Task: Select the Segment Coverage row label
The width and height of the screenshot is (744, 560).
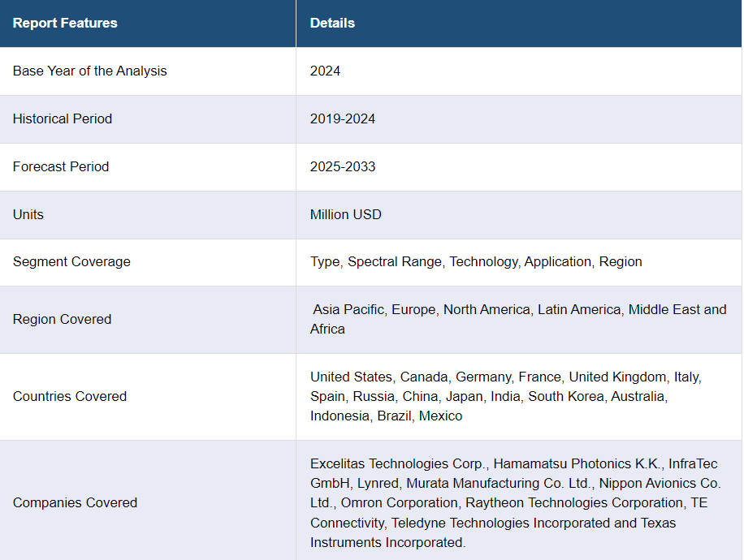Action: coord(71,261)
